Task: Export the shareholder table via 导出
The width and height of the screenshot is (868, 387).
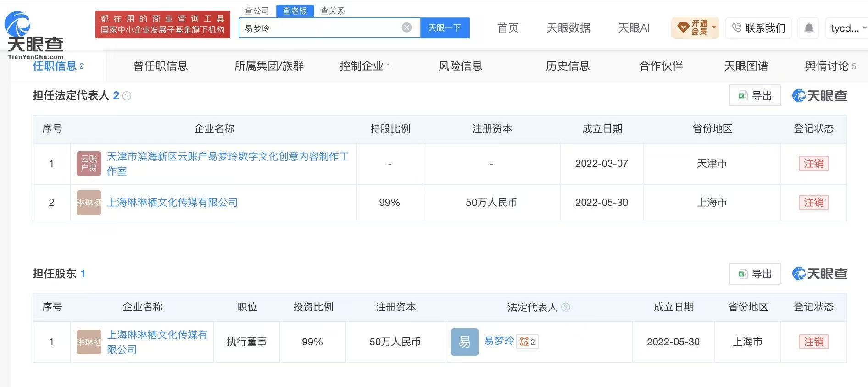Action: coord(755,274)
